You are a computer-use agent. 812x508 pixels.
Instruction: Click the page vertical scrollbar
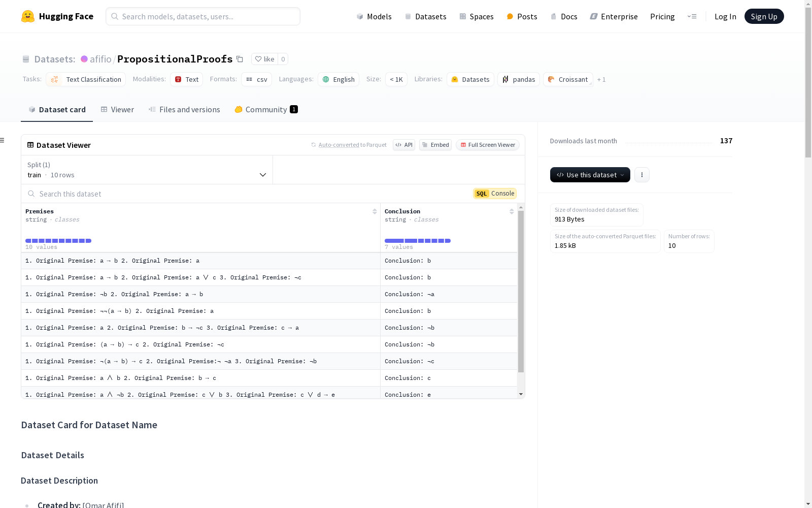pos(808,81)
